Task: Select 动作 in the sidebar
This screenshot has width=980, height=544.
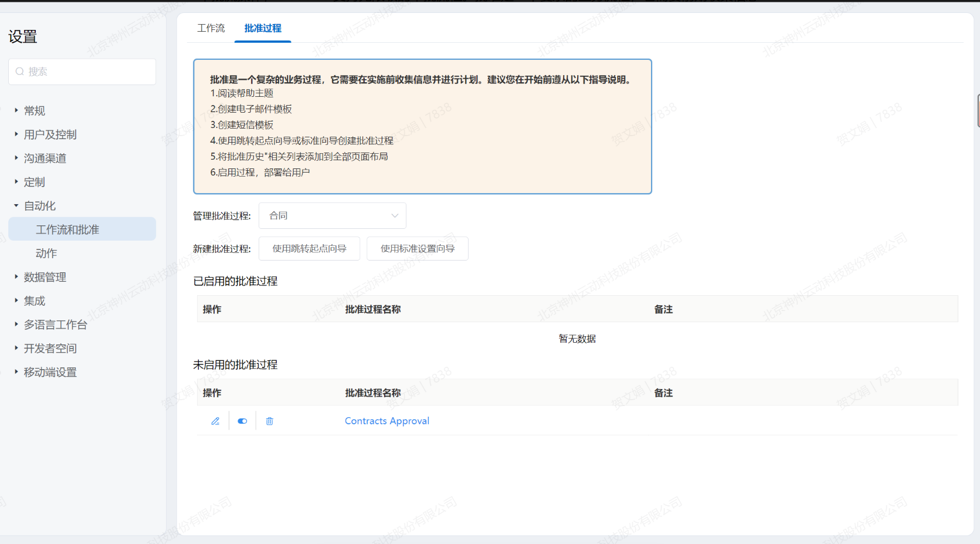Action: [46, 254]
